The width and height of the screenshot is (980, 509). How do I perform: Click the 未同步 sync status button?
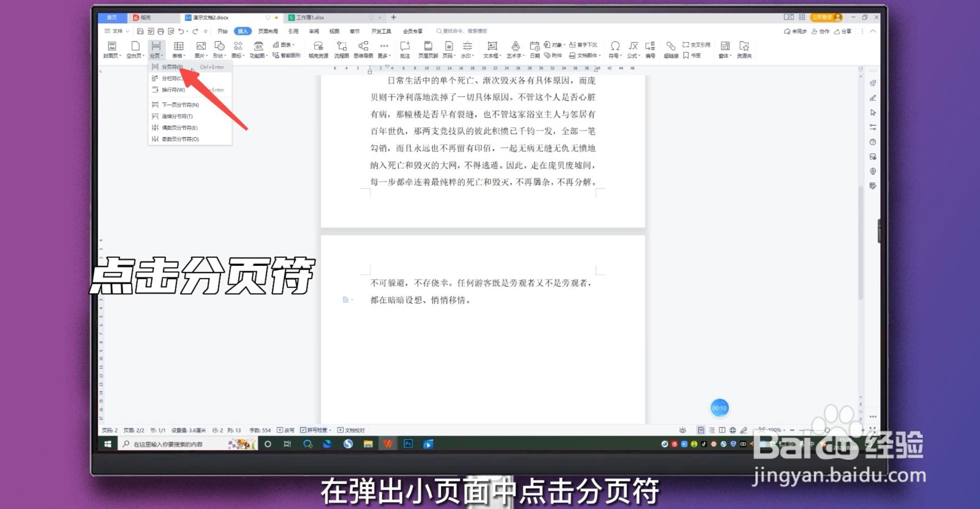(795, 31)
